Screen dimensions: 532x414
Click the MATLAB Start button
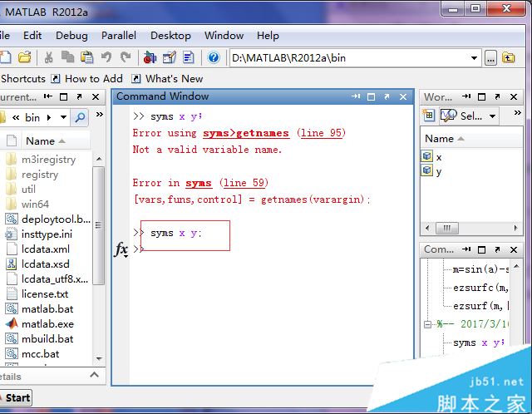pos(16,397)
